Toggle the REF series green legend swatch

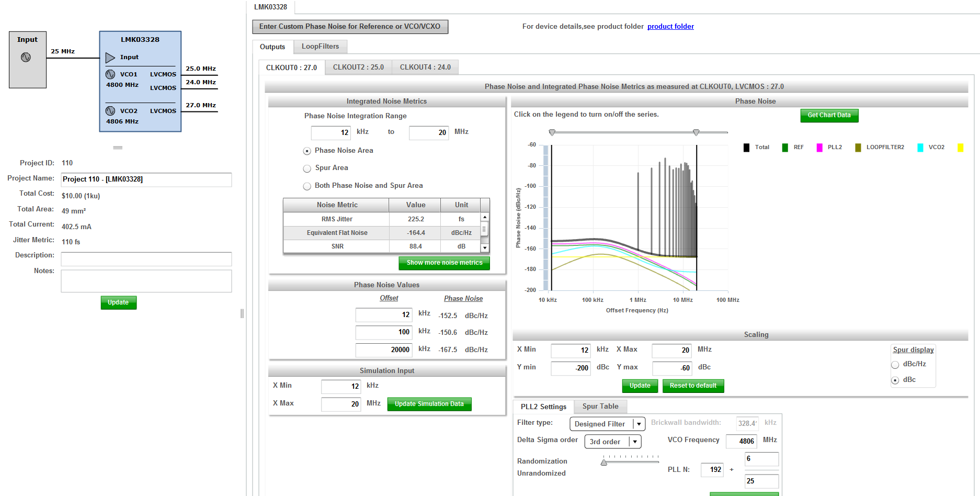click(x=785, y=148)
